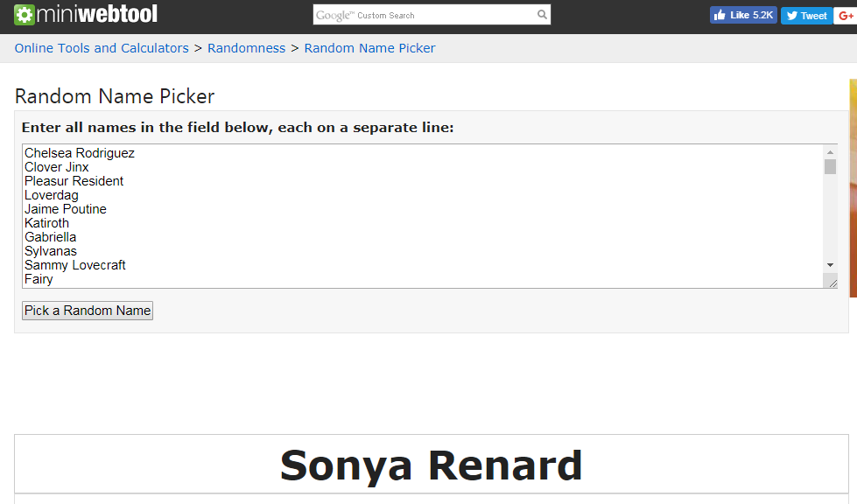Open the Random Name Picker breadcrumb link

pos(370,48)
